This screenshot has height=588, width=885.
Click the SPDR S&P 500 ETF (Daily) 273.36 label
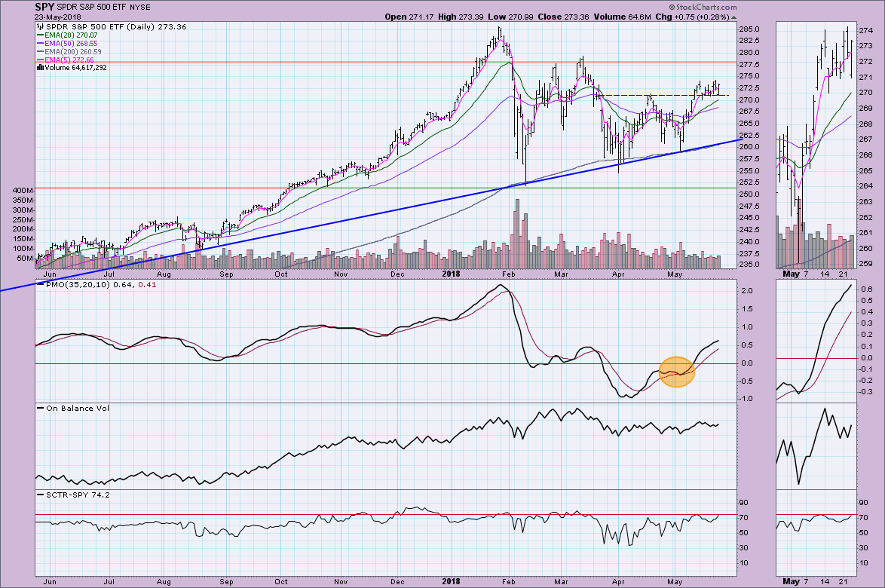click(x=116, y=26)
